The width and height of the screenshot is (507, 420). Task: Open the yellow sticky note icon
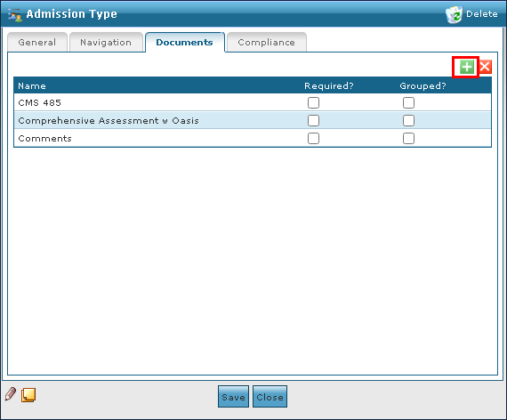coord(28,395)
